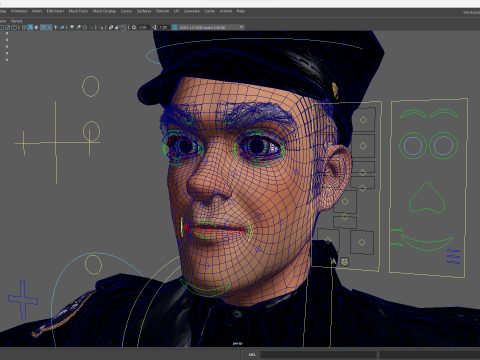
Task: Select smile mouth control in face panel
Action: (427, 243)
